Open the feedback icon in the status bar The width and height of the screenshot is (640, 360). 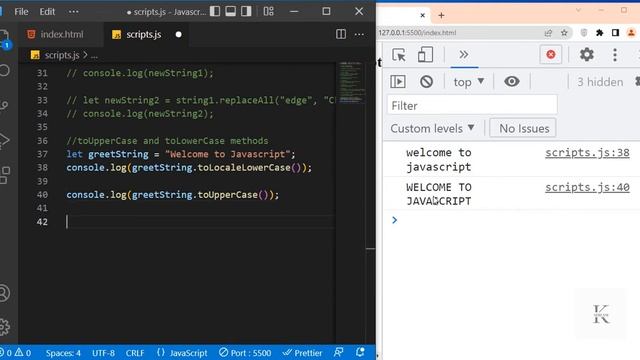click(x=338, y=353)
